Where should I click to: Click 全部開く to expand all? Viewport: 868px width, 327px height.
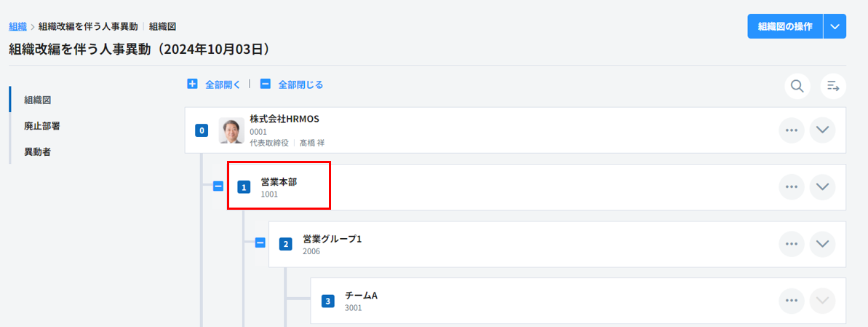214,84
